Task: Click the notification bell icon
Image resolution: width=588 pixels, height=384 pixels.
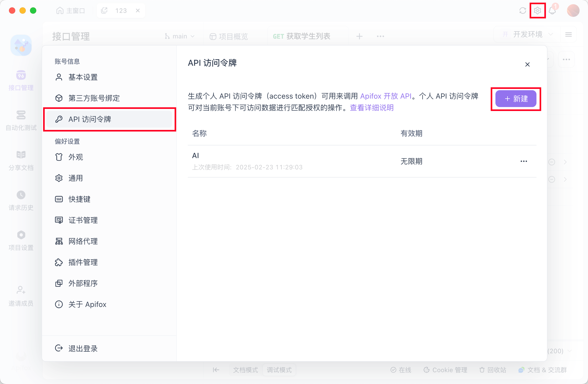Action: 552,11
